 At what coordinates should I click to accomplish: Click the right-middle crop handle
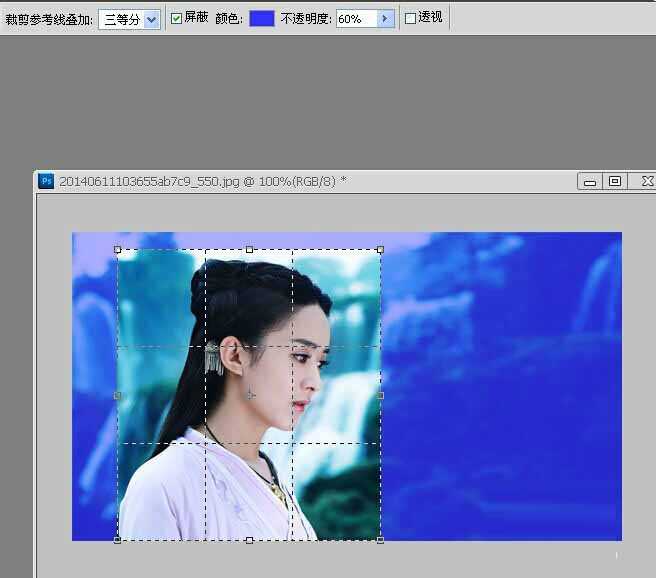(380, 395)
